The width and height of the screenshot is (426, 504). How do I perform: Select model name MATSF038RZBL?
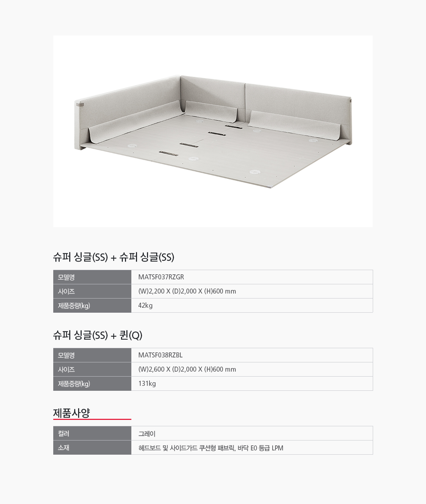click(x=160, y=355)
